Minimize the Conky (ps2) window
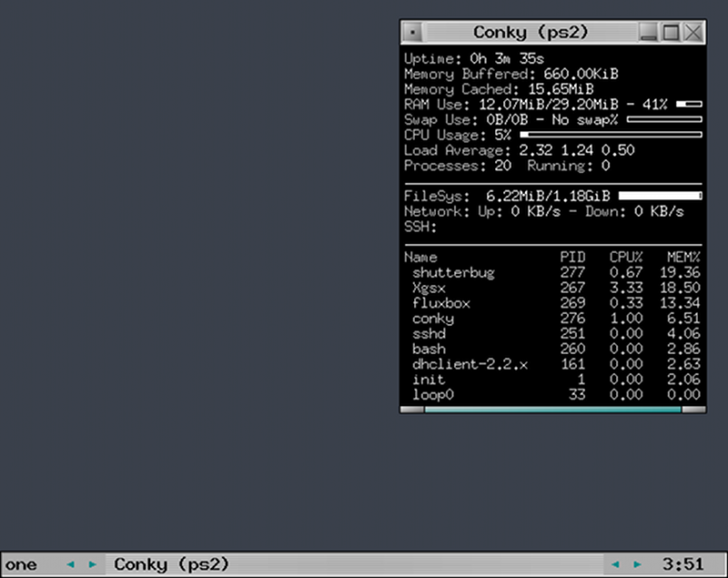This screenshot has height=578, width=728. [x=648, y=33]
